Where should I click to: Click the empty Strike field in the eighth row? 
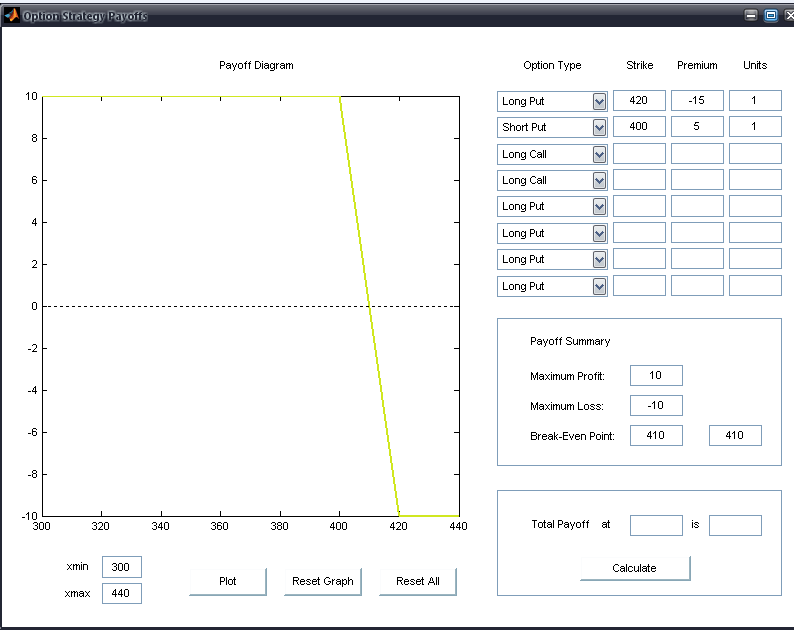tap(639, 285)
